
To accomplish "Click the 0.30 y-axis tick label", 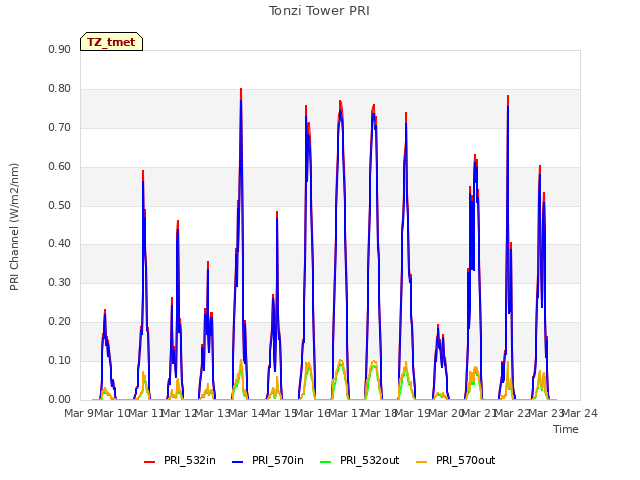I will tap(60, 282).
